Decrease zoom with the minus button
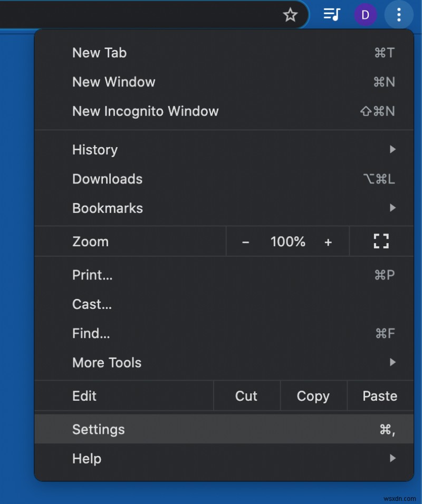Image resolution: width=422 pixels, height=504 pixels. 245,242
